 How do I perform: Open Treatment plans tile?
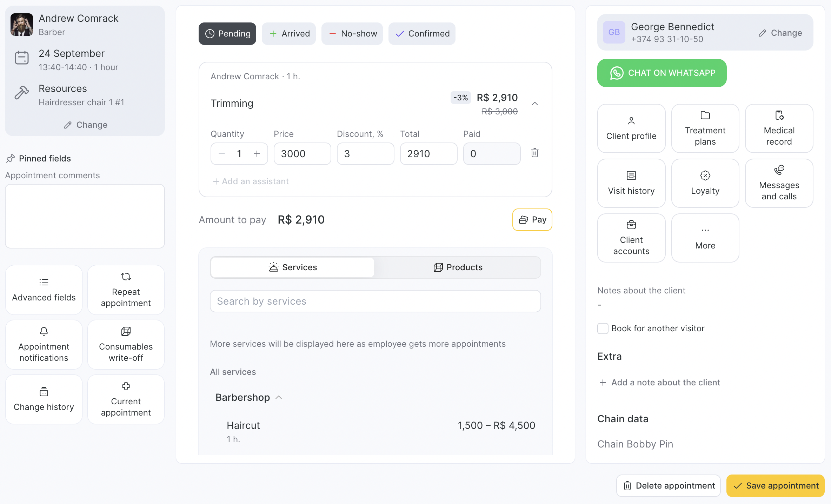click(705, 128)
